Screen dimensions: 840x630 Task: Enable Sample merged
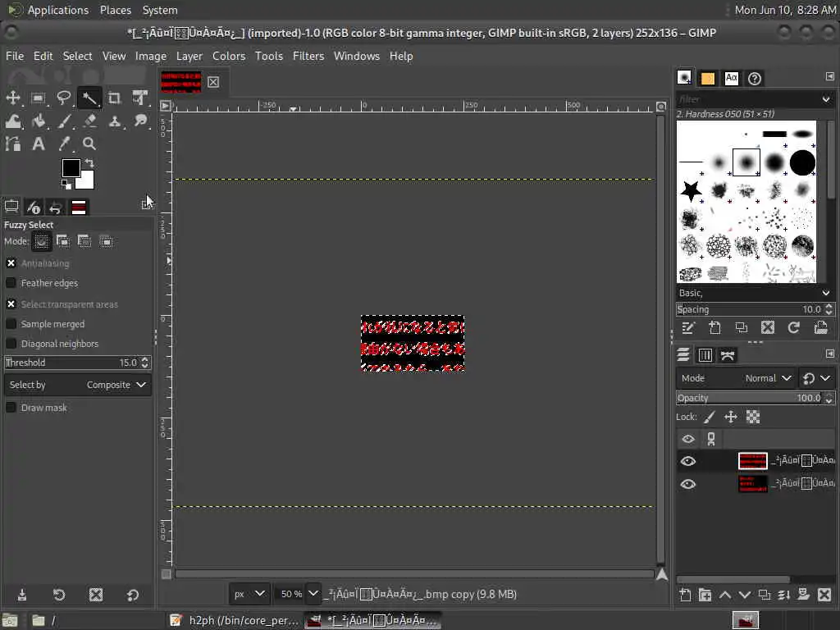pyautogui.click(x=11, y=324)
